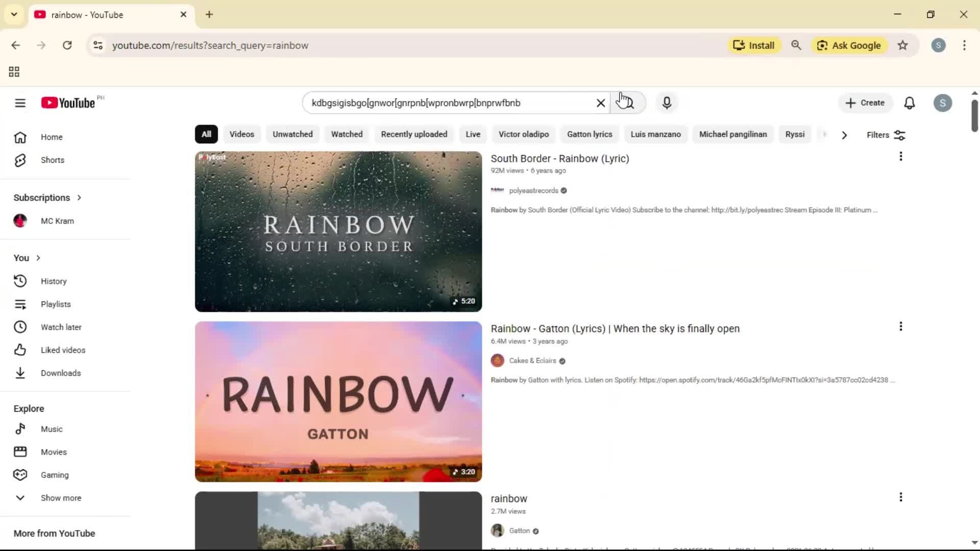980x551 pixels.
Task: Start a voice search with the microphone
Action: tap(667, 103)
